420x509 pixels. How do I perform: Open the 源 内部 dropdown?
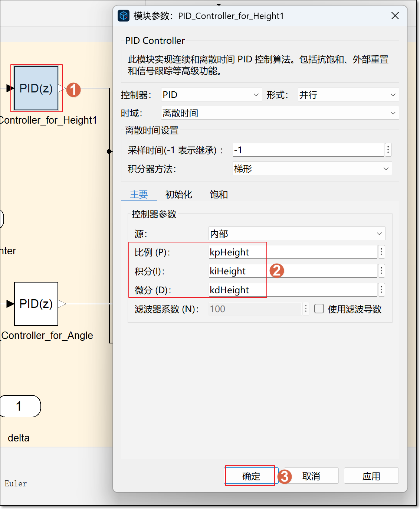tap(297, 234)
